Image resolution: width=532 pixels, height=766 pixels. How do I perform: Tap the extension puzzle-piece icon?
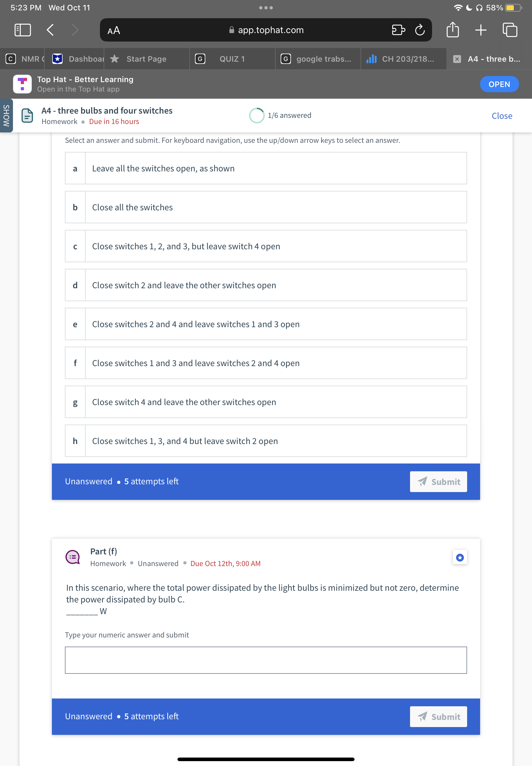coord(398,30)
